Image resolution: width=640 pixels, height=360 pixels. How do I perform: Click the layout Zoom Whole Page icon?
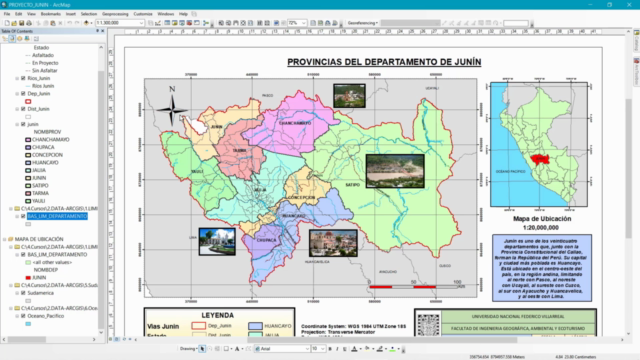[x=243, y=23]
